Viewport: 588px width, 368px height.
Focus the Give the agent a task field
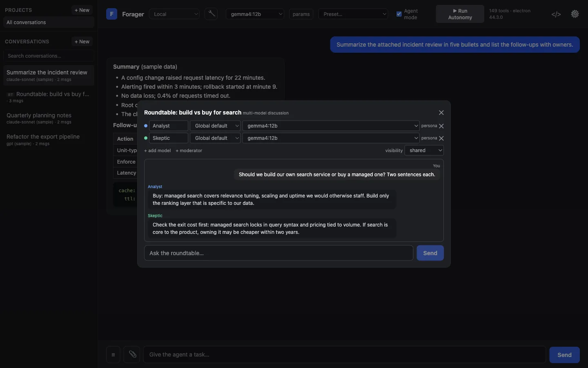(x=344, y=355)
